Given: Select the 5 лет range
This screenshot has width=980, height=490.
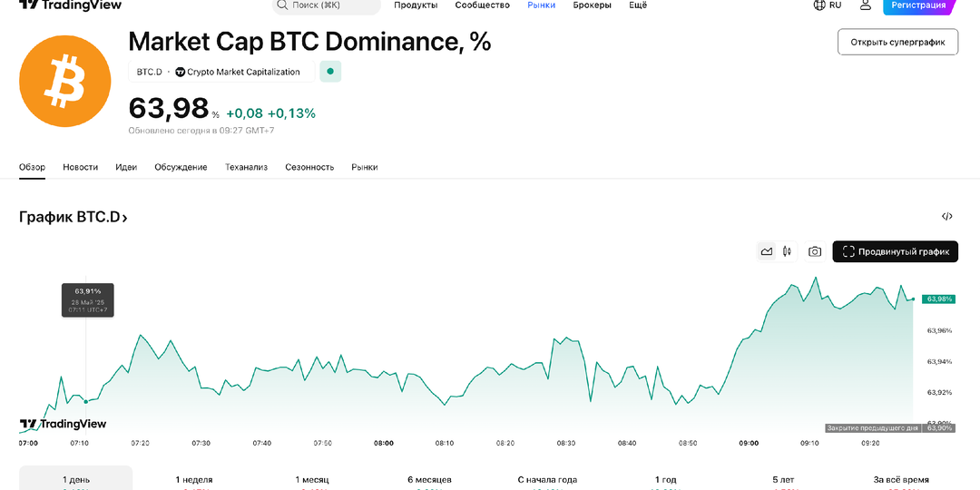Looking at the screenshot, I should 783,479.
